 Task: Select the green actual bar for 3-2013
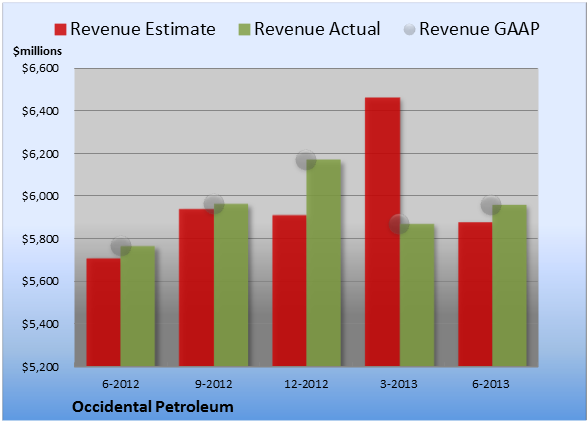click(417, 295)
